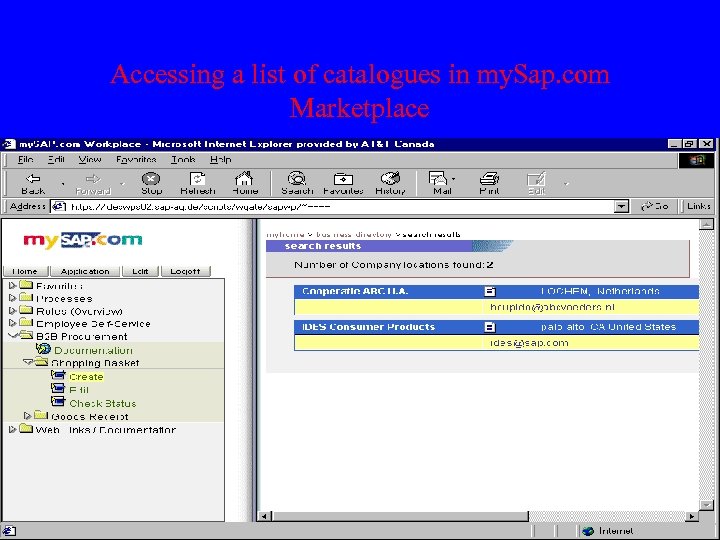
Task: Expand Web Links / Documentation folder
Action: click(12, 429)
